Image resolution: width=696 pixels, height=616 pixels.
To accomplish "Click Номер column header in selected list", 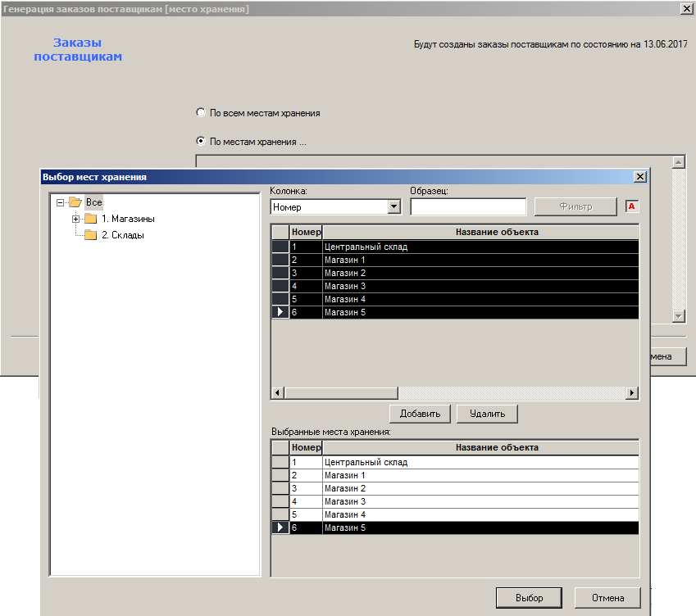I will pyautogui.click(x=306, y=447).
